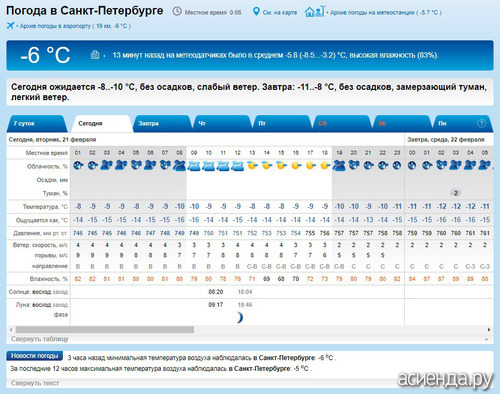This screenshot has height=394, width=500.
Task: Click the fog value 2 marker
Action: coord(456,193)
